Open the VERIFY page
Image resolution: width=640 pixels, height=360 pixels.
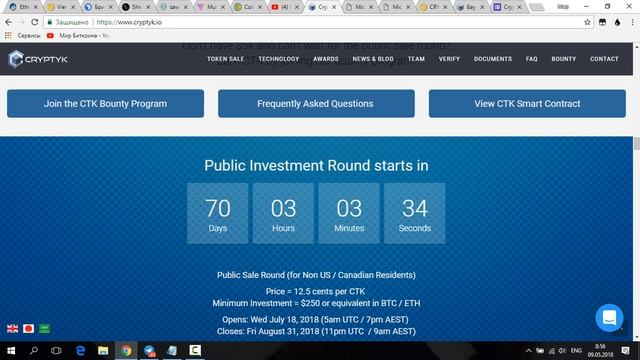coord(449,59)
